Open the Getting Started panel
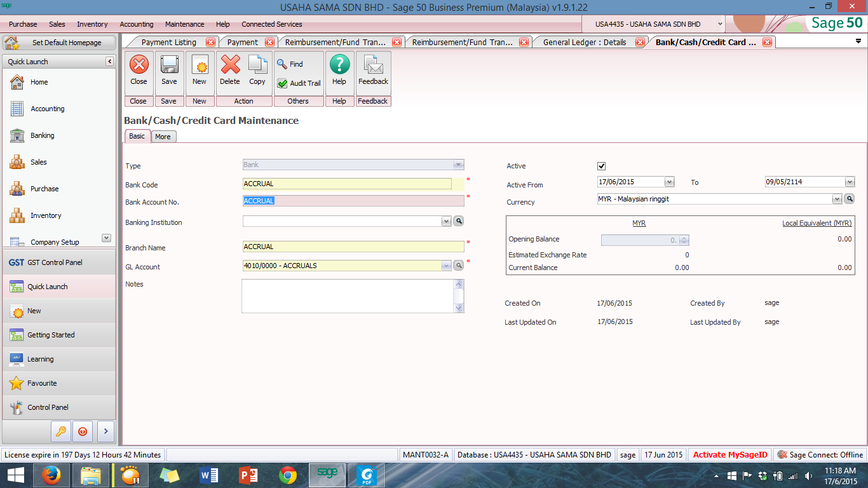868x488 pixels. coord(59,335)
